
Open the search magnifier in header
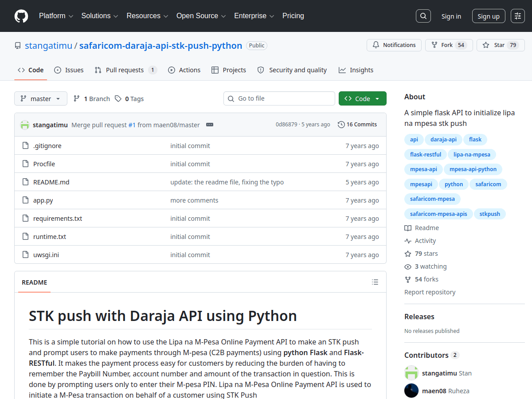pyautogui.click(x=423, y=16)
